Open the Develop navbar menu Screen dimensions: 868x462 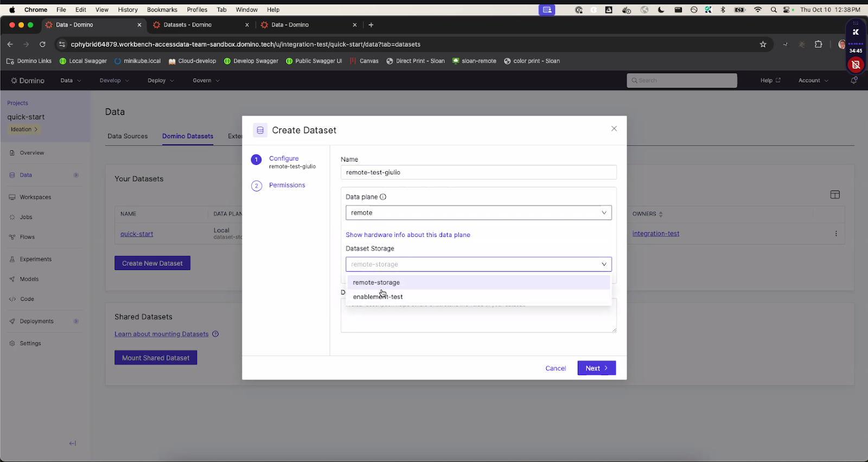[x=114, y=80]
